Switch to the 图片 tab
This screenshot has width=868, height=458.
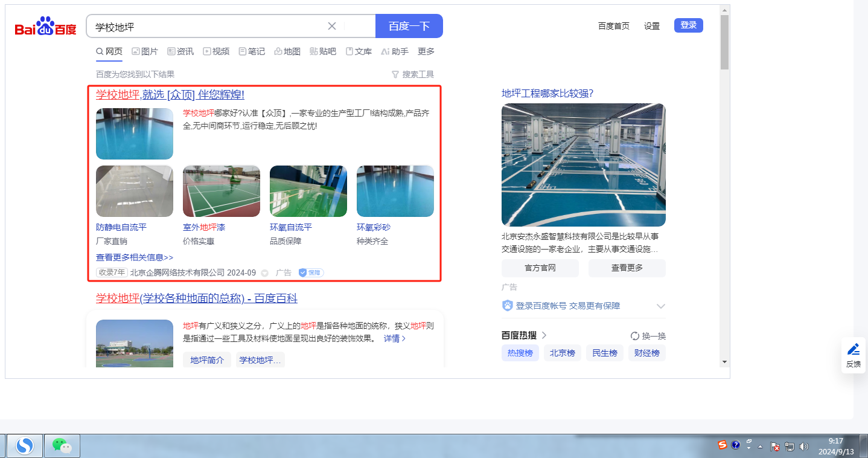point(145,51)
